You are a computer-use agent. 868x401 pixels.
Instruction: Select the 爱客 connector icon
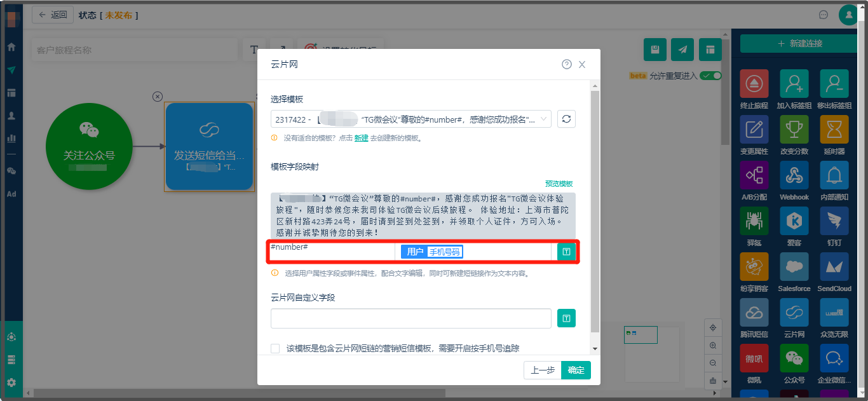[x=794, y=221]
